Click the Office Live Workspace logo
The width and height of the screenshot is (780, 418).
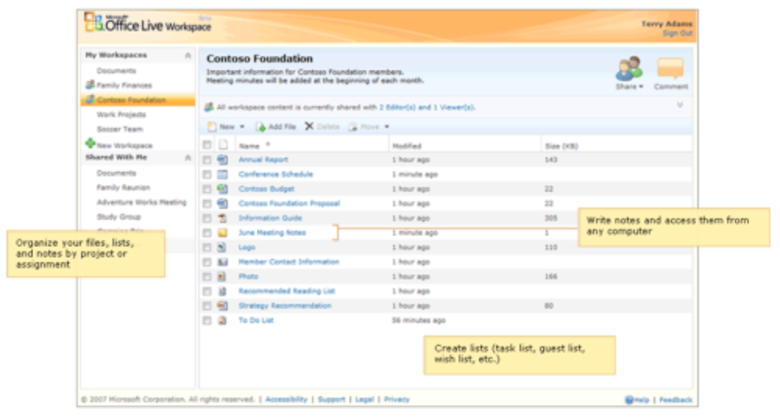point(148,23)
